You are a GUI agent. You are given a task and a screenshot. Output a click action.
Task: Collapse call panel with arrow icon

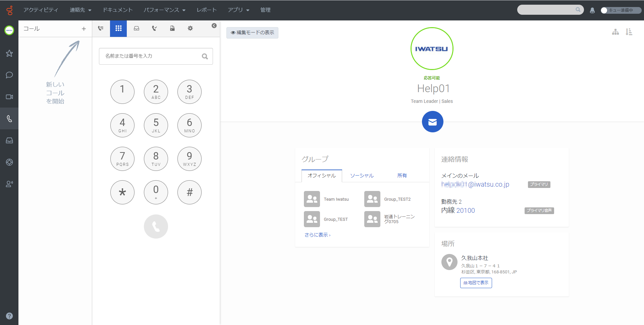click(214, 26)
